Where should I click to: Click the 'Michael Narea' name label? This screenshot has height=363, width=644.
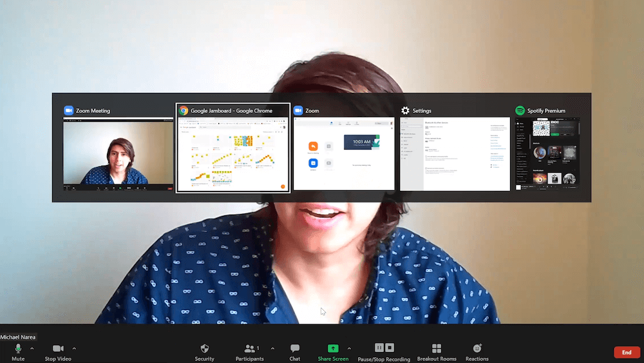(18, 337)
